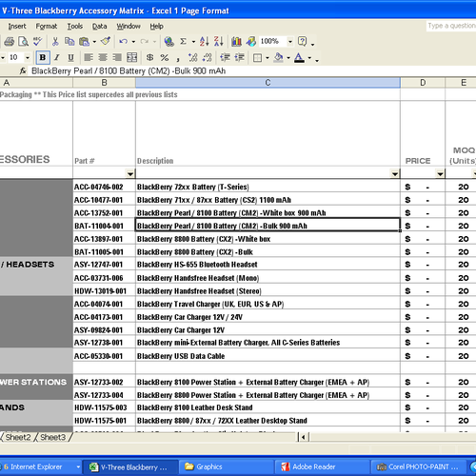Apply currency style
The width and height of the screenshot is (476, 476).
pos(149,57)
